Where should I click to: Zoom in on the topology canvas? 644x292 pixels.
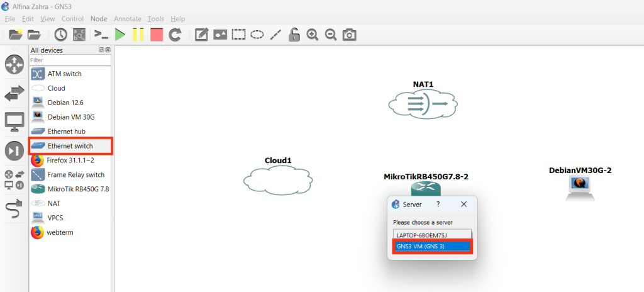[312, 35]
